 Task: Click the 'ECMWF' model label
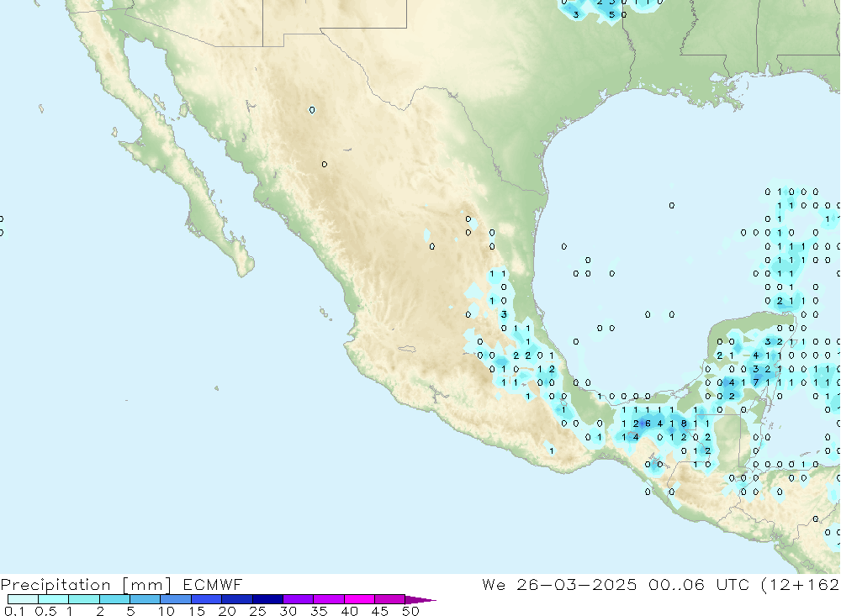[213, 584]
